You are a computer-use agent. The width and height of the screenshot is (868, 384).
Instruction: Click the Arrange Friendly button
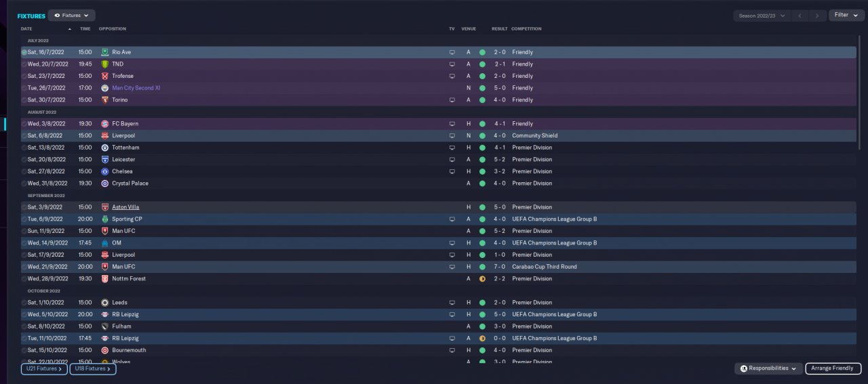click(x=833, y=368)
